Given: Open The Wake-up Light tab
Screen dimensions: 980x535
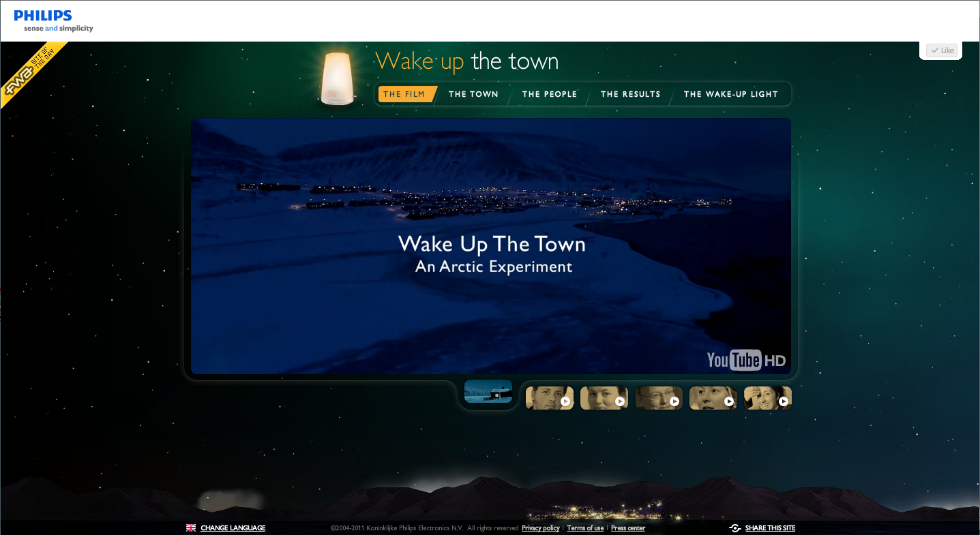Looking at the screenshot, I should [731, 94].
